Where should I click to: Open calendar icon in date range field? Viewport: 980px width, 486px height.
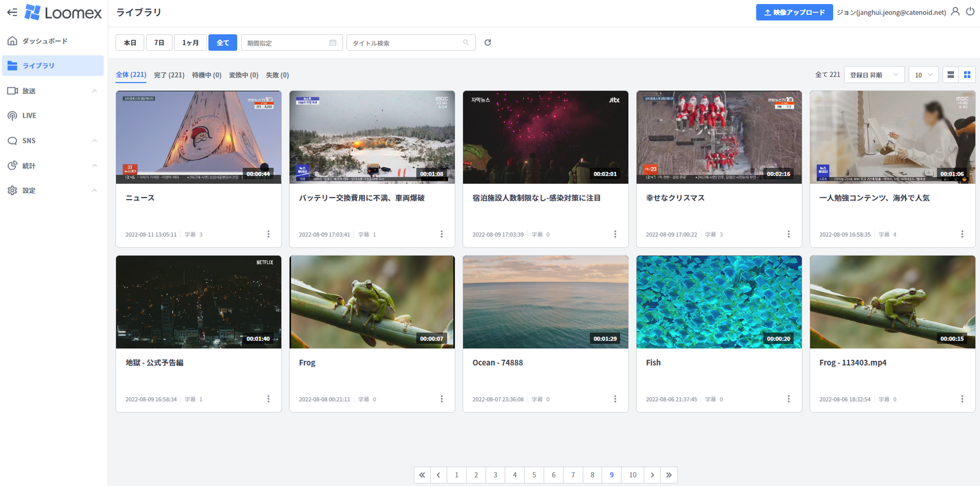point(333,43)
